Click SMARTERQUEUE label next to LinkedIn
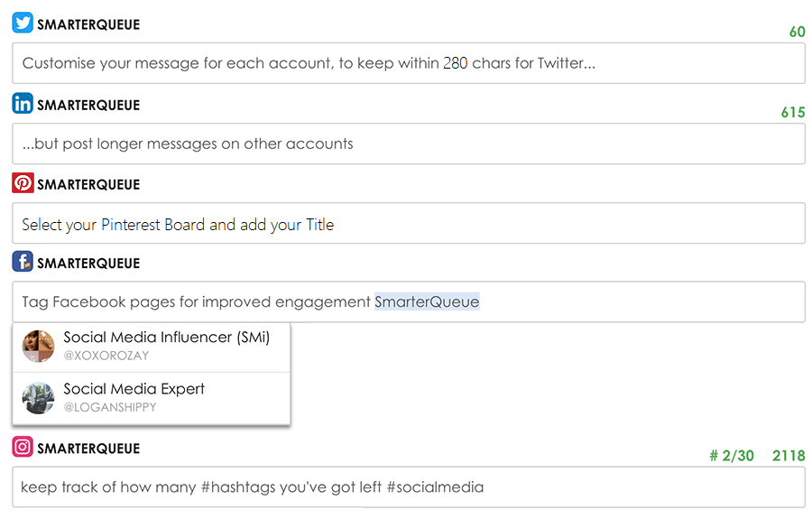Screen dimensions: 812x519 88,105
